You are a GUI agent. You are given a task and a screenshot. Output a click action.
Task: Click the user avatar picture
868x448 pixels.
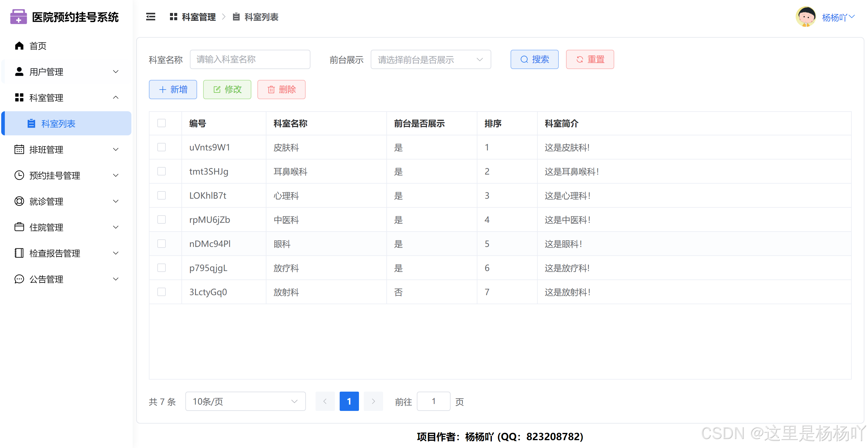[806, 17]
